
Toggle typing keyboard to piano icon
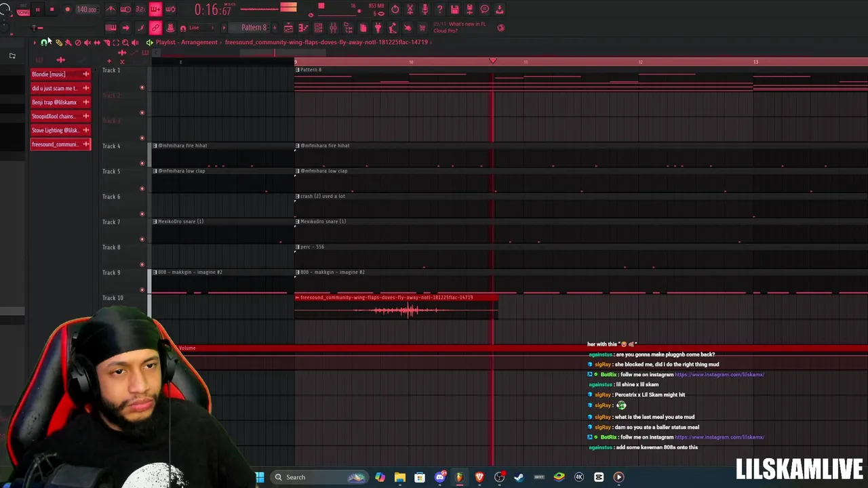[x=111, y=28]
